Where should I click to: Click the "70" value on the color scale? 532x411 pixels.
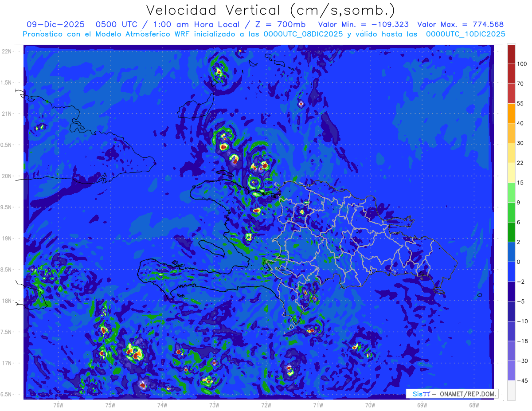521,84
